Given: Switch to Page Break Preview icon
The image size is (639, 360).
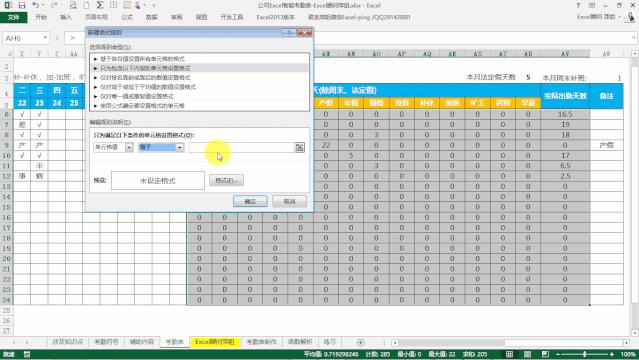Looking at the screenshot, I should (545, 354).
